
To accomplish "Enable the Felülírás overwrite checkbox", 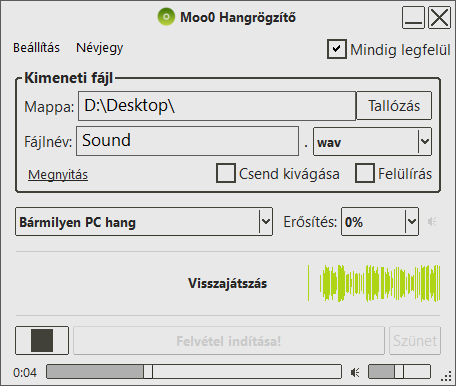I will [x=365, y=173].
